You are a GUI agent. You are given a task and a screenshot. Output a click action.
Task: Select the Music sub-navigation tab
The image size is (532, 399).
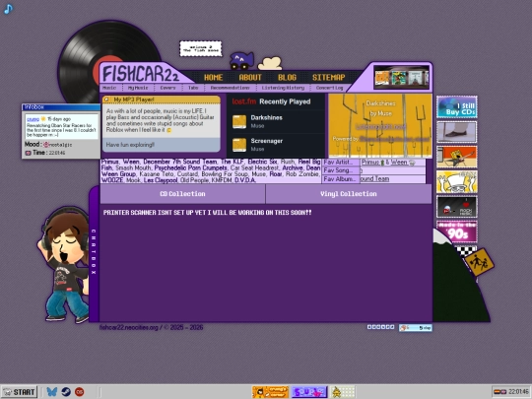pos(109,88)
